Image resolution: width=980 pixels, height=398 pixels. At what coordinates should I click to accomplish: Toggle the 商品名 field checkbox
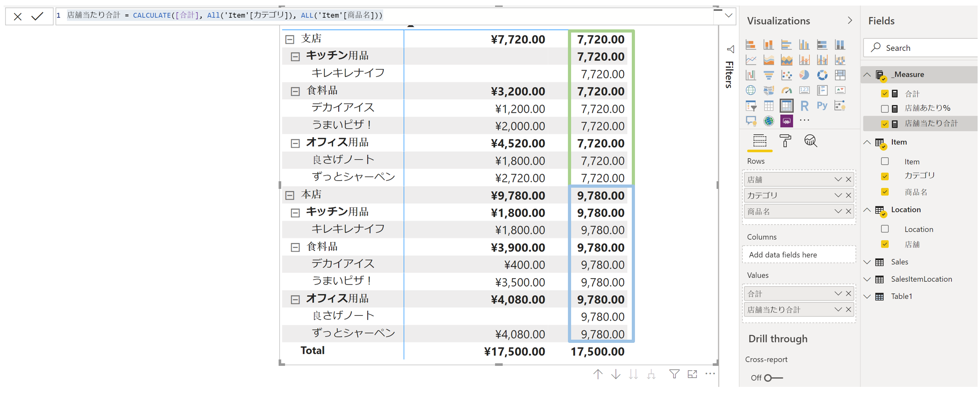884,192
